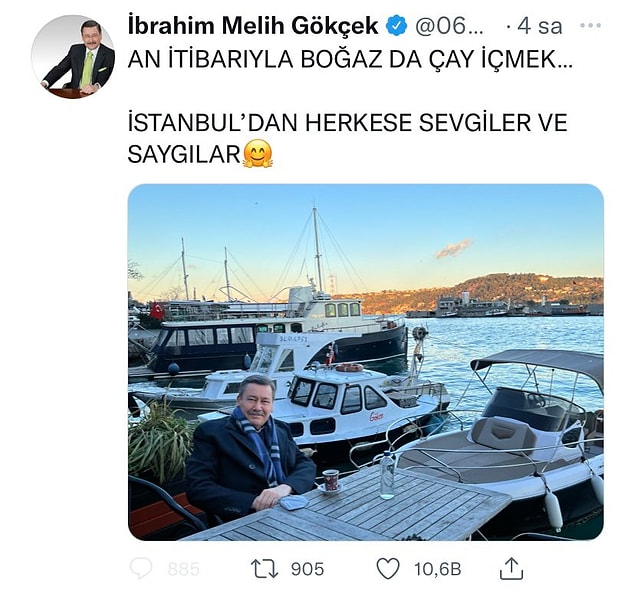Click the man seated at the table in photo
The height and width of the screenshot is (606, 635).
click(250, 448)
